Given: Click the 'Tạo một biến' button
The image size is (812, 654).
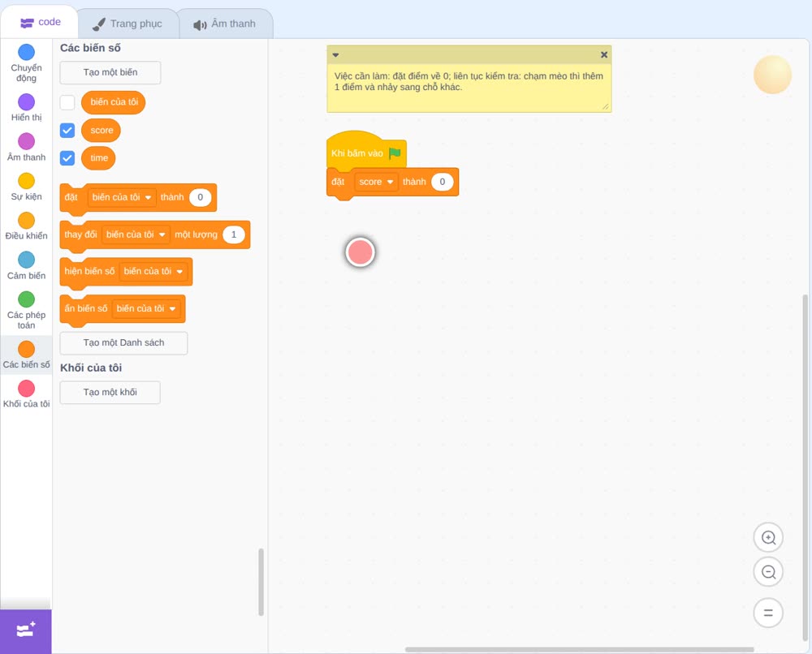Looking at the screenshot, I should point(110,72).
